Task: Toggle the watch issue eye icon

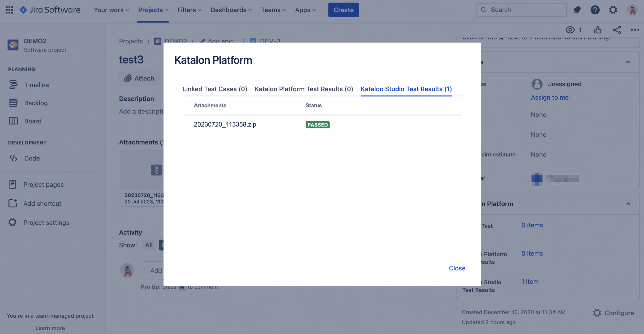Action: 570,30
